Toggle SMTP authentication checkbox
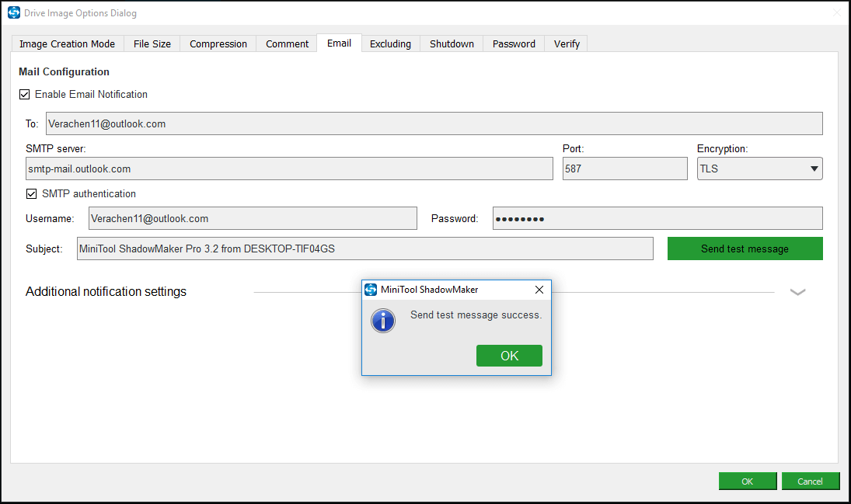Image resolution: width=851 pixels, height=504 pixels. tap(32, 193)
